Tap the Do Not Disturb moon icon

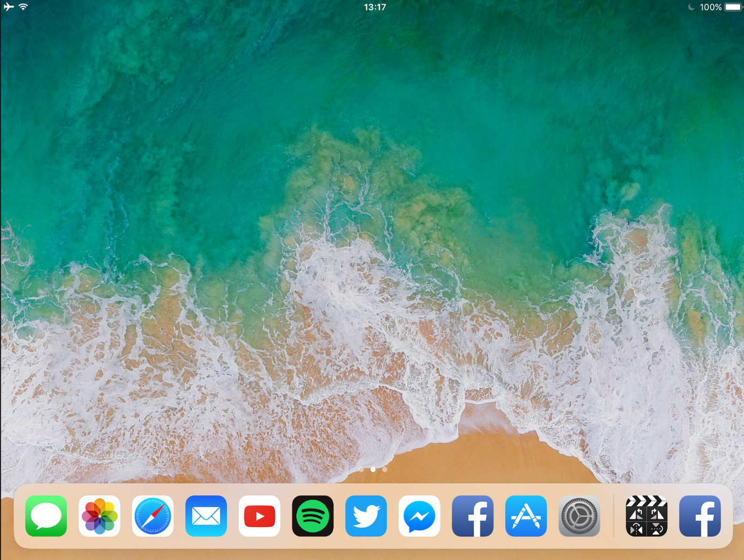point(691,7)
